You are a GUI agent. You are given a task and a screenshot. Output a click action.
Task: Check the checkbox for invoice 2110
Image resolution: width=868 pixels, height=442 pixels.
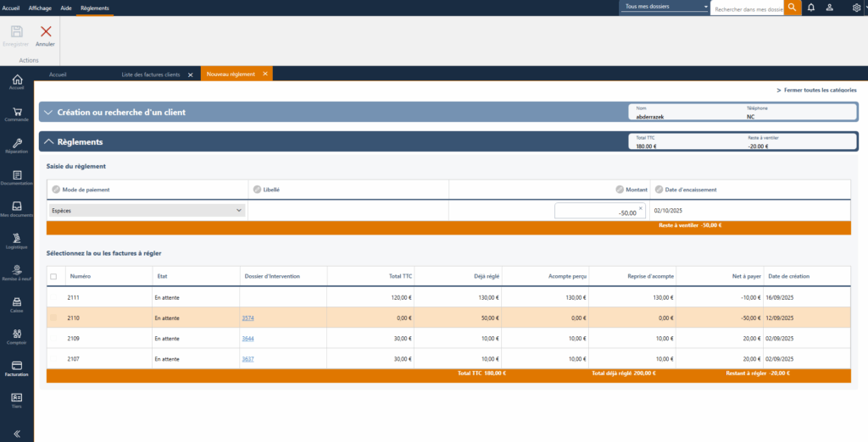pos(54,318)
